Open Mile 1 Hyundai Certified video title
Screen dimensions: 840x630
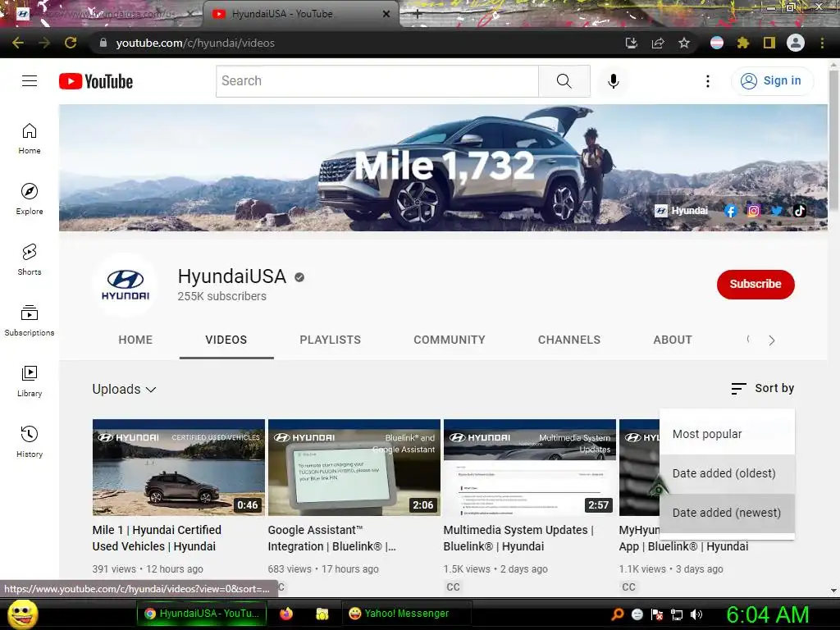(157, 538)
